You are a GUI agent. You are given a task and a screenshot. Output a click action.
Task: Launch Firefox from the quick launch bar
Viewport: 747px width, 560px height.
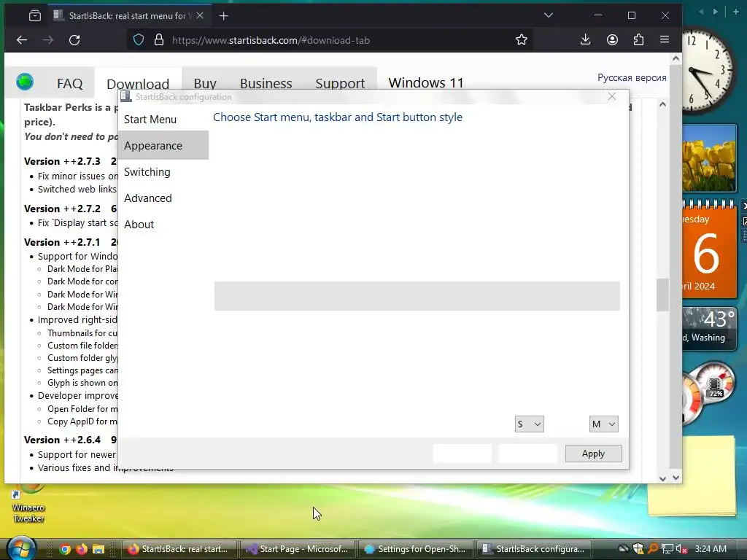(x=82, y=549)
